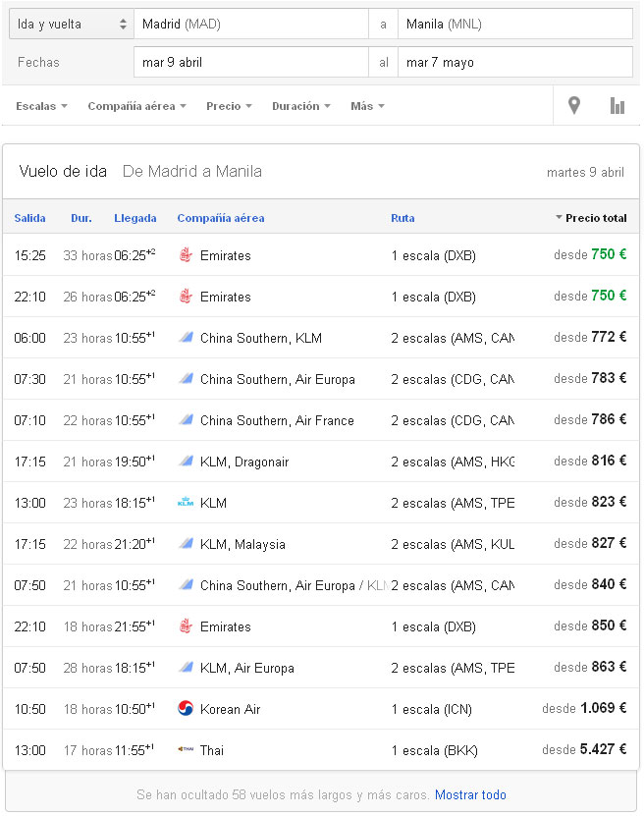Click the Thai airline logo icon

point(186,750)
